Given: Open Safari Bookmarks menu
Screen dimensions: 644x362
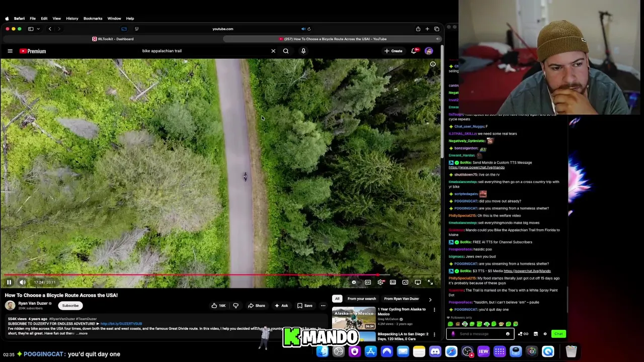Looking at the screenshot, I should tap(93, 19).
